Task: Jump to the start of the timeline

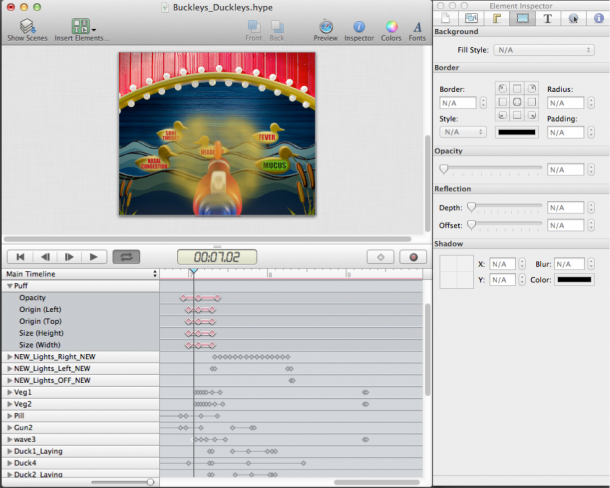Action: coord(20,257)
